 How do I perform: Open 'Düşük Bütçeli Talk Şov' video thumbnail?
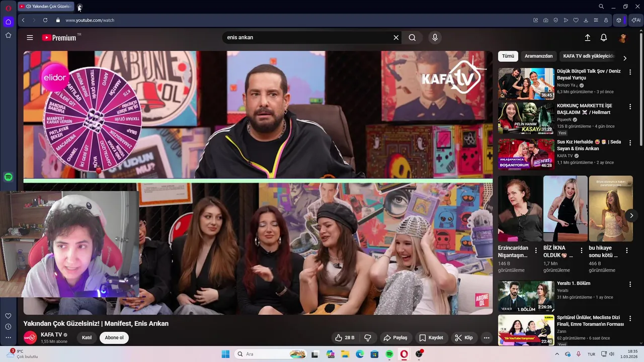(x=526, y=83)
